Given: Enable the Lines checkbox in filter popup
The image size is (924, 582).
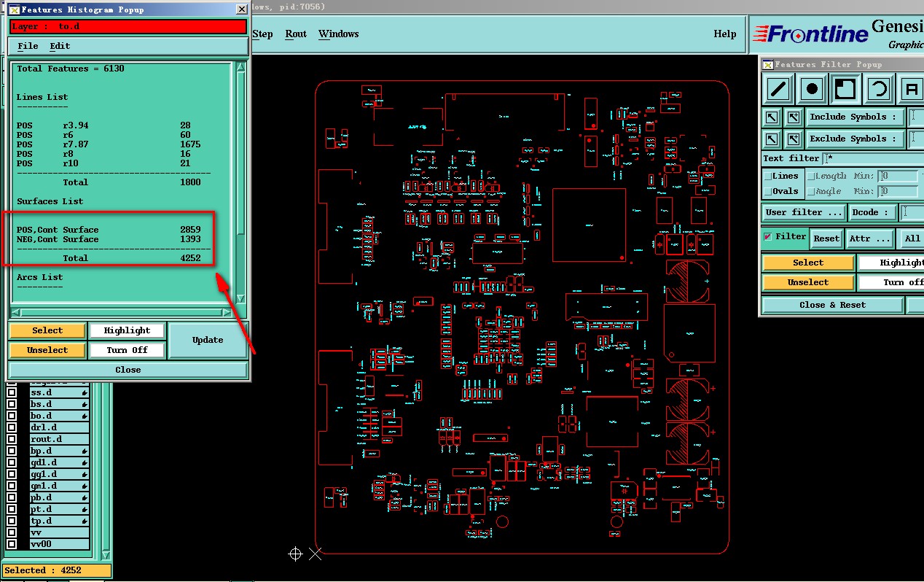Looking at the screenshot, I should click(x=767, y=176).
